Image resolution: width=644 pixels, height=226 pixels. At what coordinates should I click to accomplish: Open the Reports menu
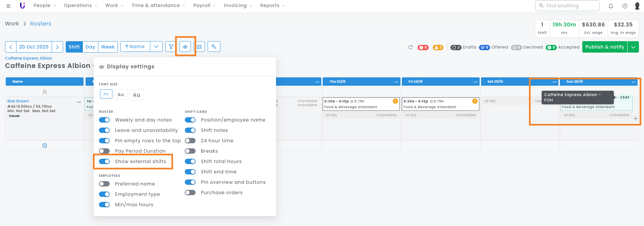272,6
